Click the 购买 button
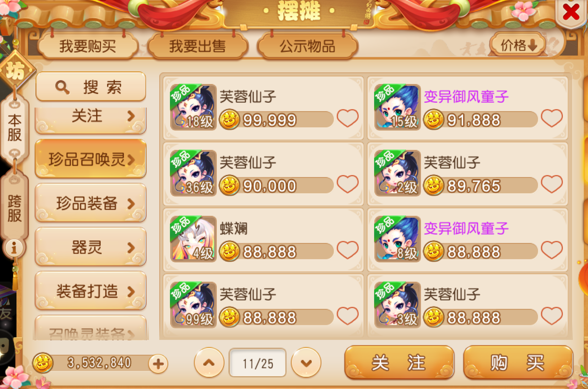 point(518,363)
